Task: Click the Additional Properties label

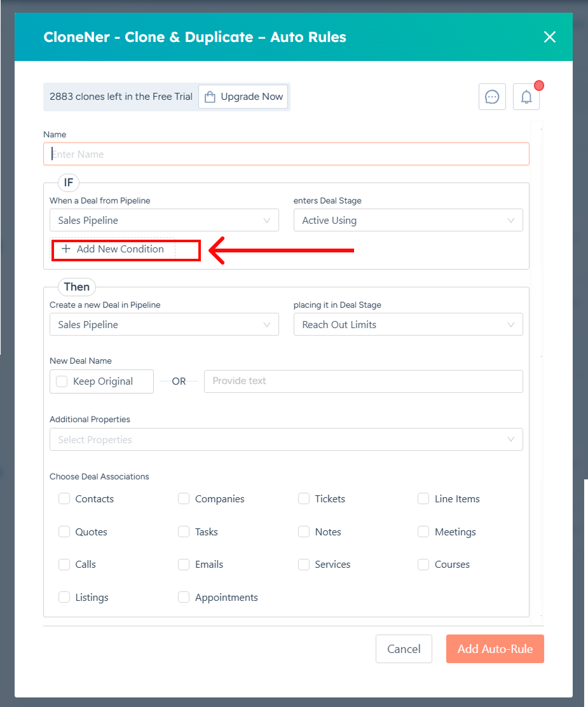Action: pyautogui.click(x=90, y=420)
